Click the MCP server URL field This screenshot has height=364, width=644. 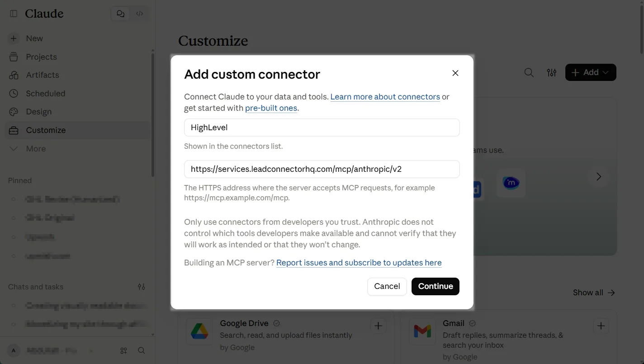pos(322,169)
